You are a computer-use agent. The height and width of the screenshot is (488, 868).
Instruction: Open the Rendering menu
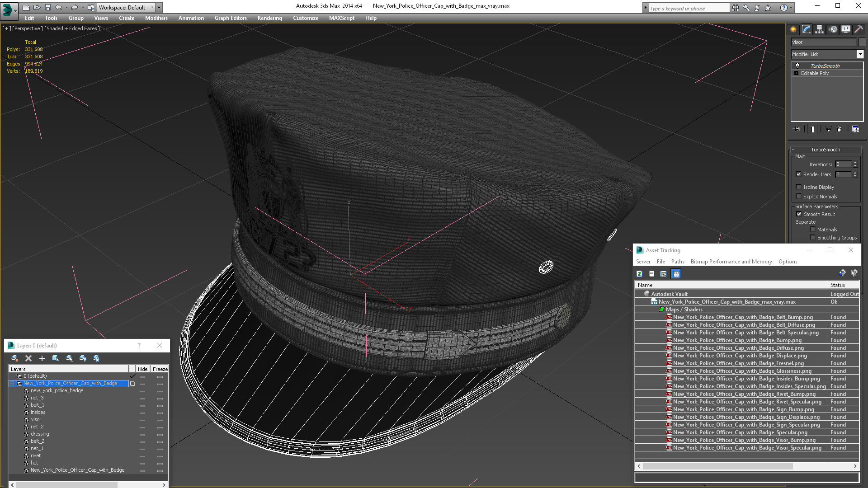(269, 18)
